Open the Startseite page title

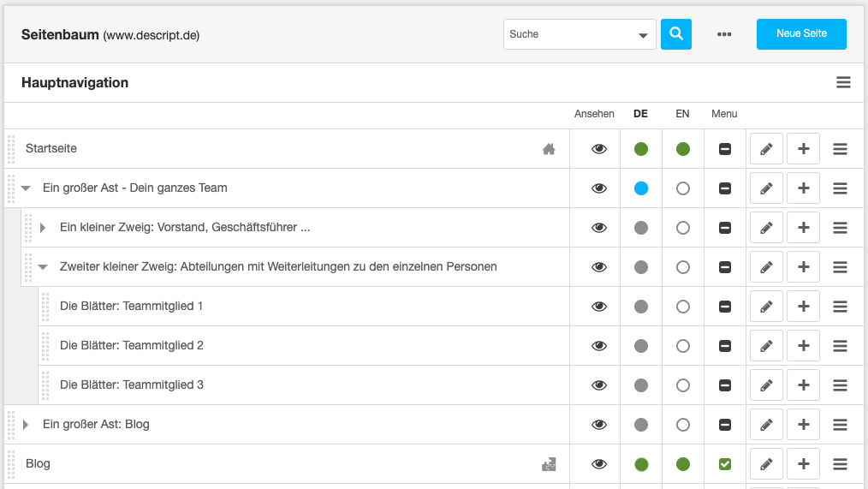tap(51, 148)
